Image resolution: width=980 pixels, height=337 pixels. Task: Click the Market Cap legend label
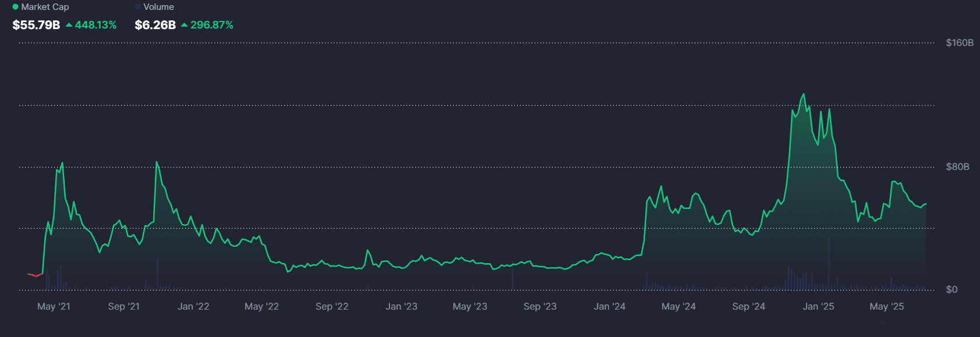coord(45,7)
